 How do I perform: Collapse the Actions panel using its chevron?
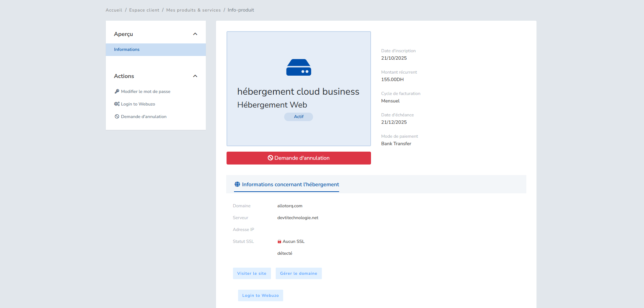coord(195,76)
